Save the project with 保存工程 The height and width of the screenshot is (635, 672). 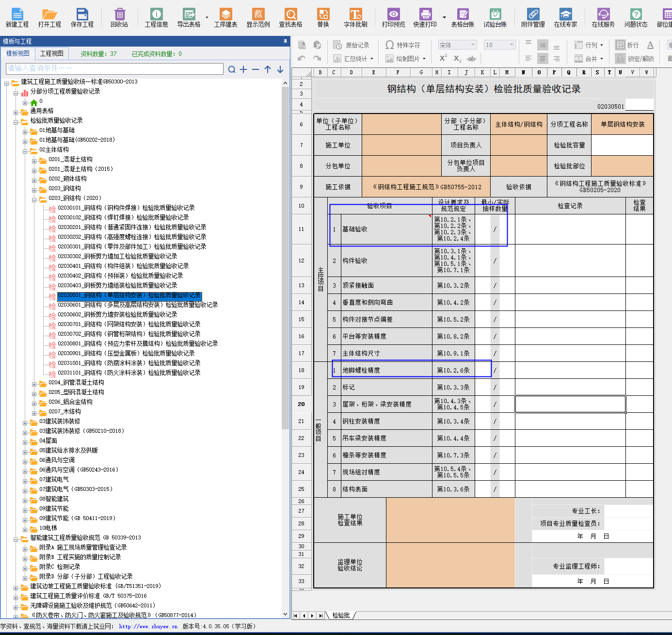[82, 17]
